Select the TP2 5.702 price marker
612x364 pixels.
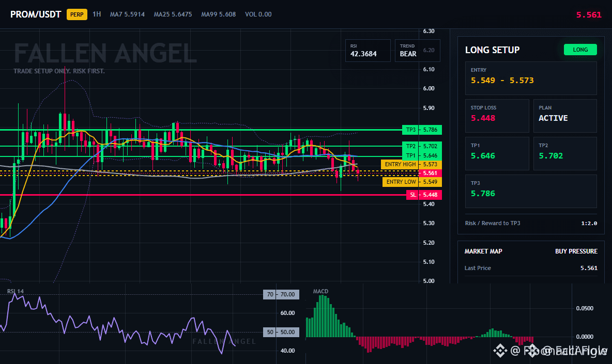422,146
